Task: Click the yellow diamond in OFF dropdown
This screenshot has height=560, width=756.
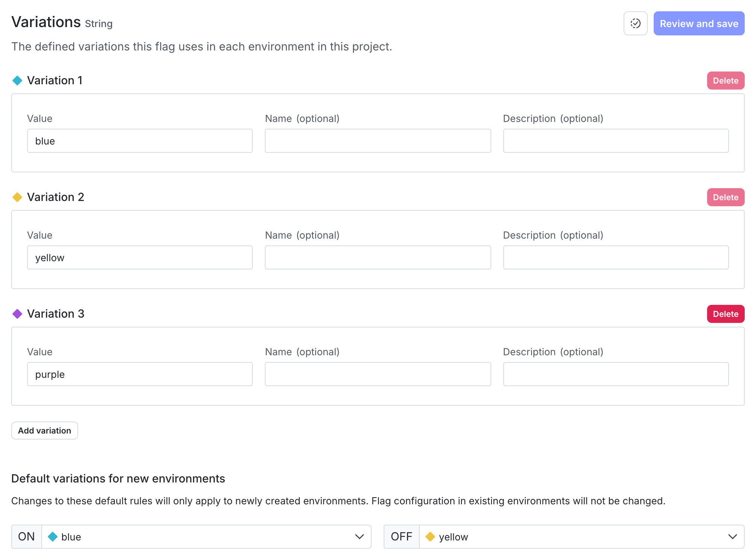Action: click(430, 537)
